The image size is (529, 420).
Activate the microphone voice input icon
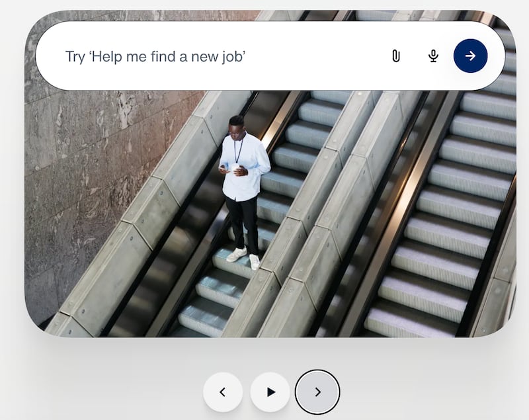[434, 56]
